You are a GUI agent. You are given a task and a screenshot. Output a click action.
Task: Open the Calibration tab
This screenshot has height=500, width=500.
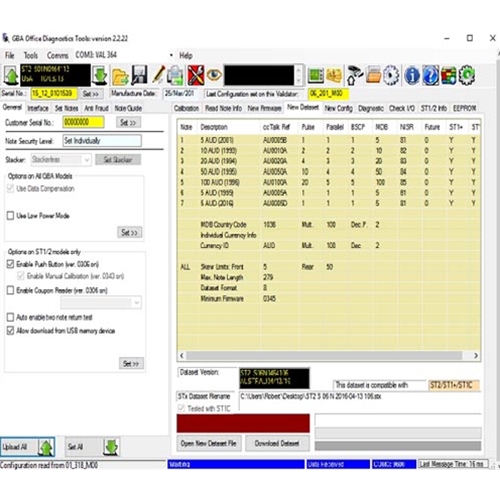(186, 108)
